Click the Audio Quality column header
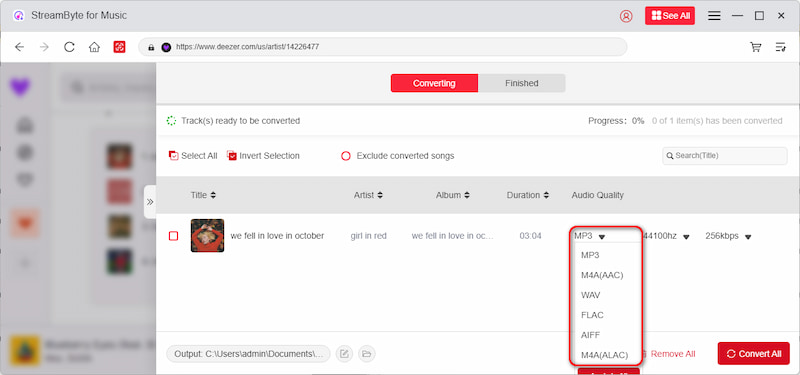Screen dimensions: 800x375 pos(597,195)
